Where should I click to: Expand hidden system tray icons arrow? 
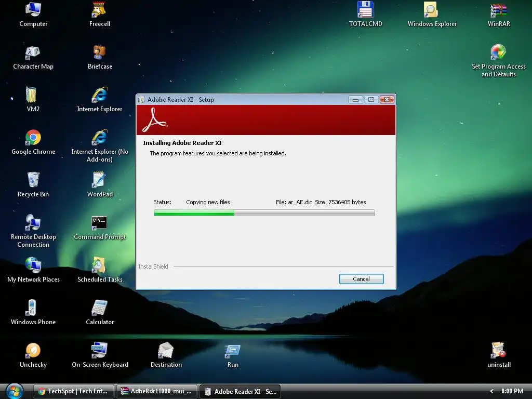tap(491, 391)
